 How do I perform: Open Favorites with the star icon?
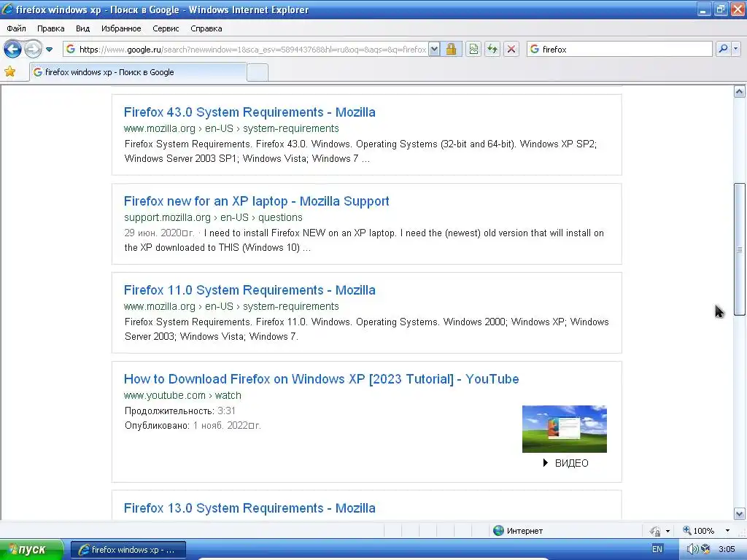pos(10,72)
